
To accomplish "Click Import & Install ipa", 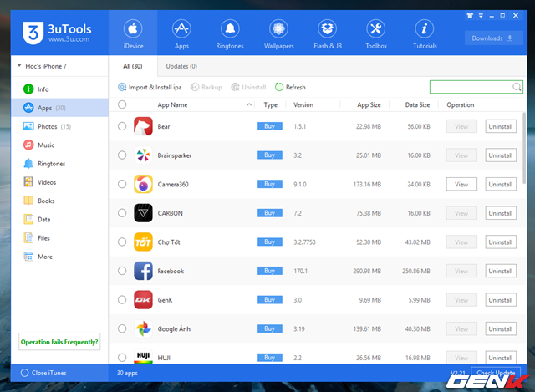I will tap(150, 87).
